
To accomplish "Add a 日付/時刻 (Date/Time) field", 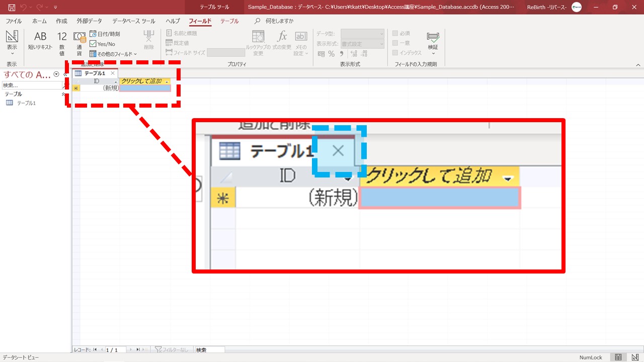I will [x=105, y=34].
